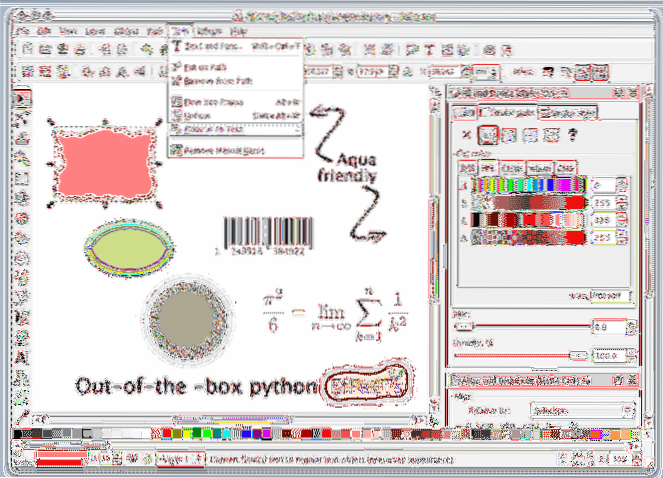Choose the Linear gradient paint icon
663x478 pixels.
(509, 134)
